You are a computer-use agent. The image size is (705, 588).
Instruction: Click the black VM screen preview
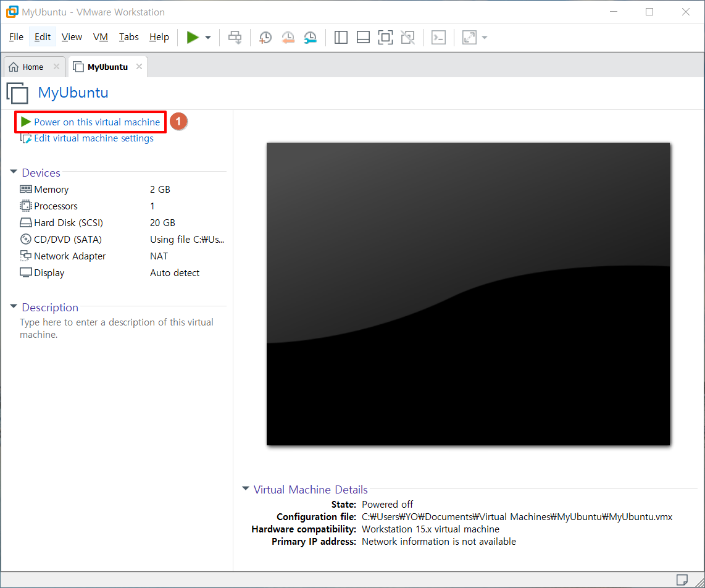click(x=468, y=294)
